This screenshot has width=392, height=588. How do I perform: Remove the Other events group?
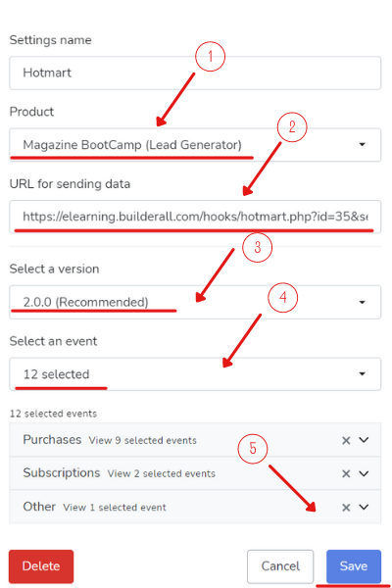pos(346,508)
